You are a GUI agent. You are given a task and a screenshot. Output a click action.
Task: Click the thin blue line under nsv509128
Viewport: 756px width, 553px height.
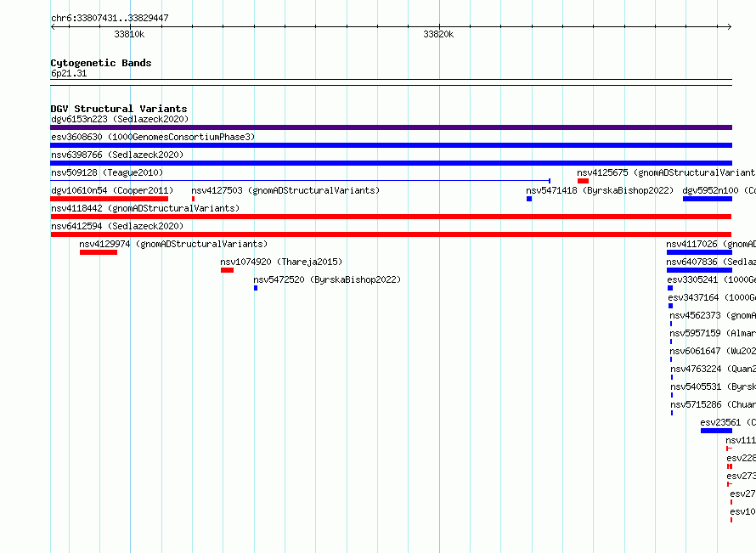[301, 181]
